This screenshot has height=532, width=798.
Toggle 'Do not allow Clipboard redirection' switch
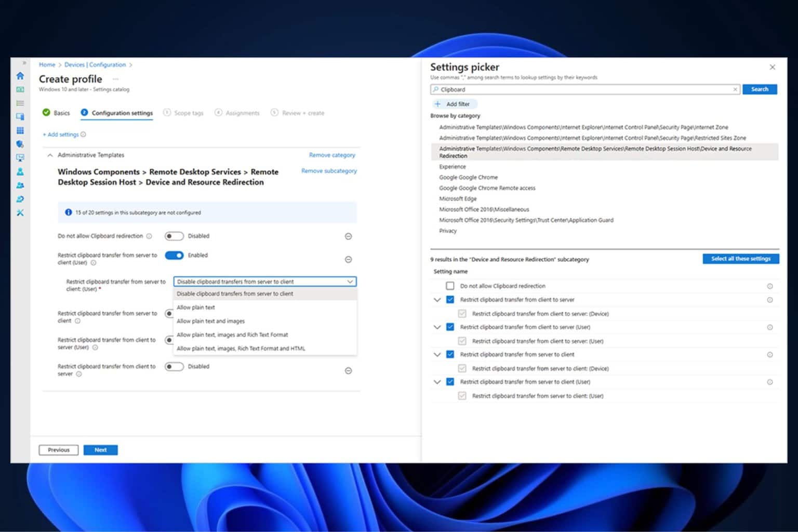click(x=174, y=236)
